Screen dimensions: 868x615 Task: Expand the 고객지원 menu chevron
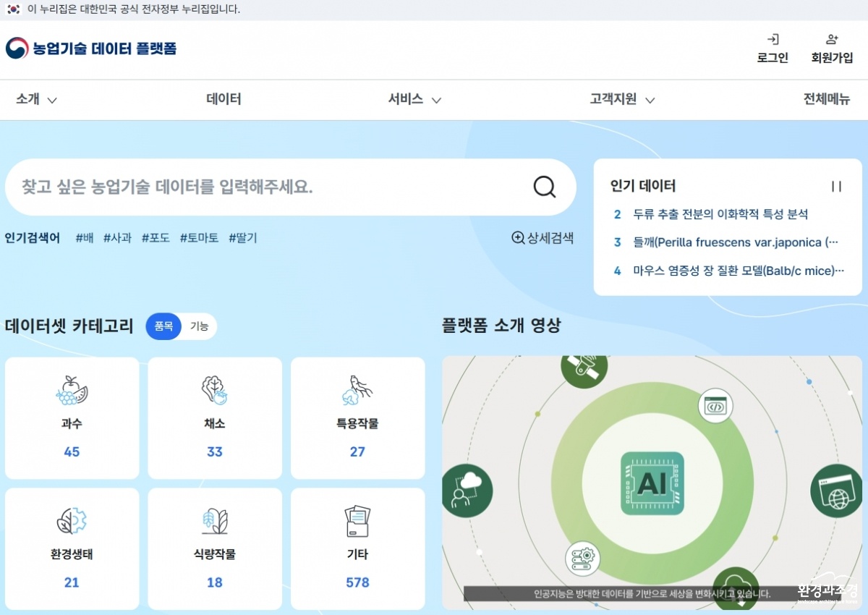(x=650, y=101)
